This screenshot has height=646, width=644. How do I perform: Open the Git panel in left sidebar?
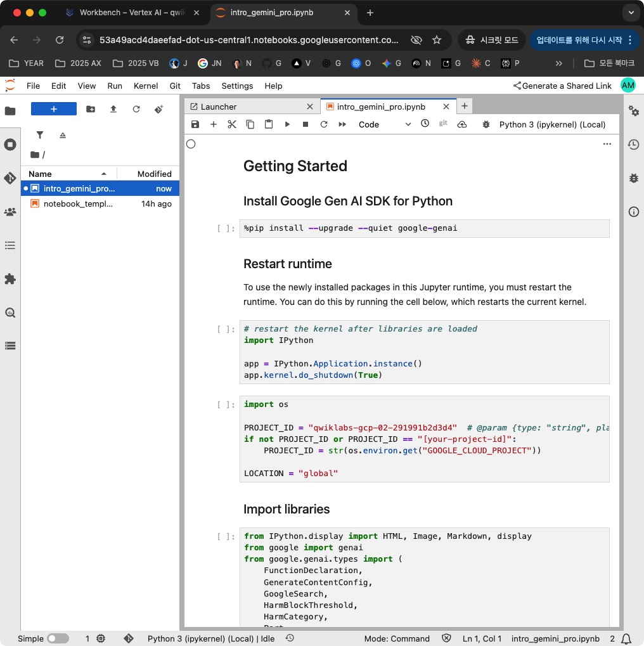tap(10, 178)
